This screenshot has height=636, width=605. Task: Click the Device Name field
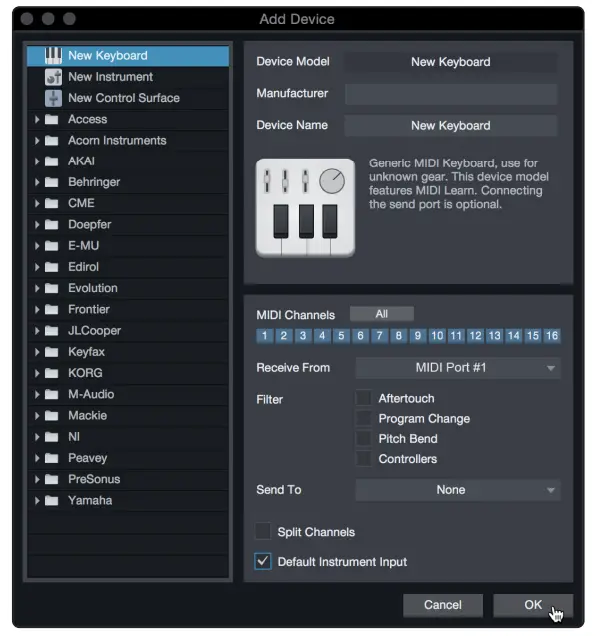coord(451,126)
